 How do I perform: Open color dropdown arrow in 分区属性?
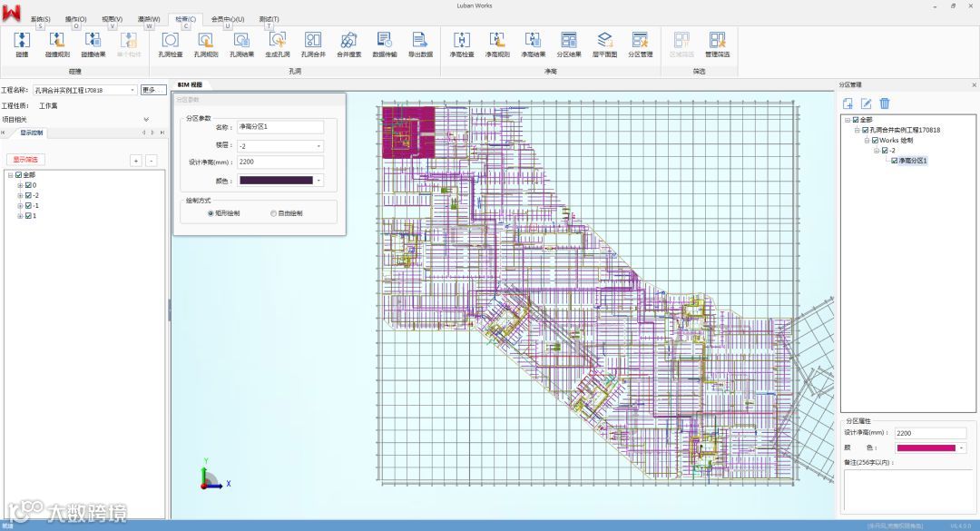pyautogui.click(x=961, y=447)
